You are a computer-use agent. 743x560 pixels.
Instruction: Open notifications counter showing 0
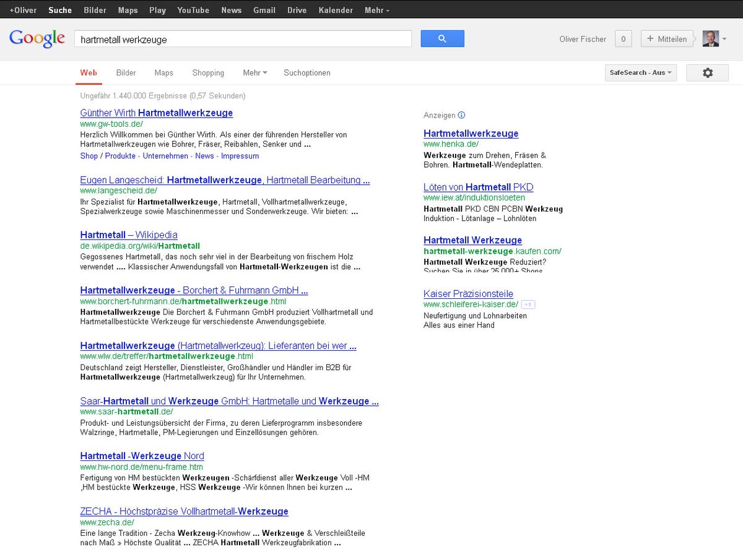[x=623, y=39]
